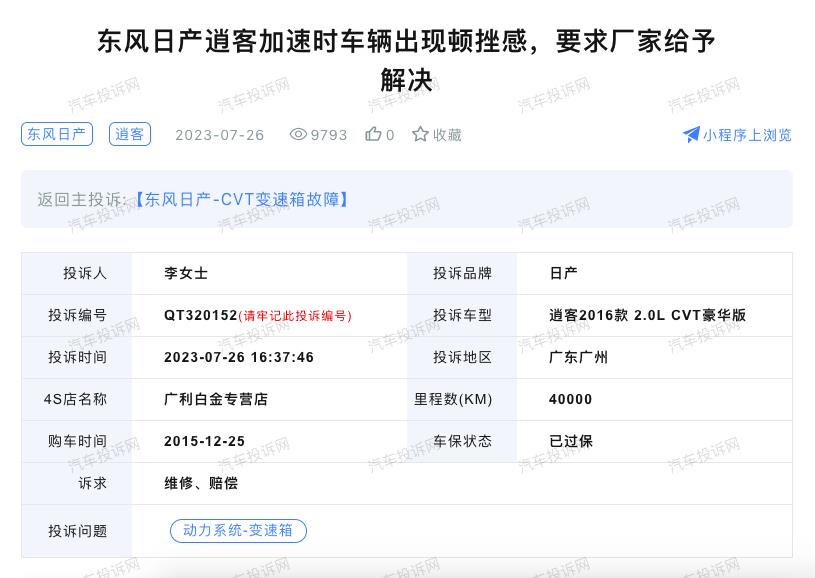
Task: Click complaint brand value 日产
Action: [x=563, y=273]
